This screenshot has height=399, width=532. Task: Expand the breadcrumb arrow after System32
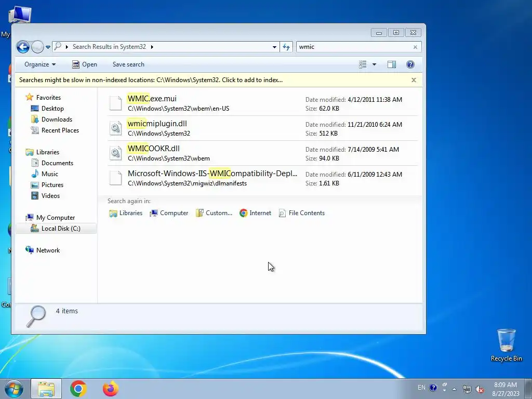[x=152, y=47]
